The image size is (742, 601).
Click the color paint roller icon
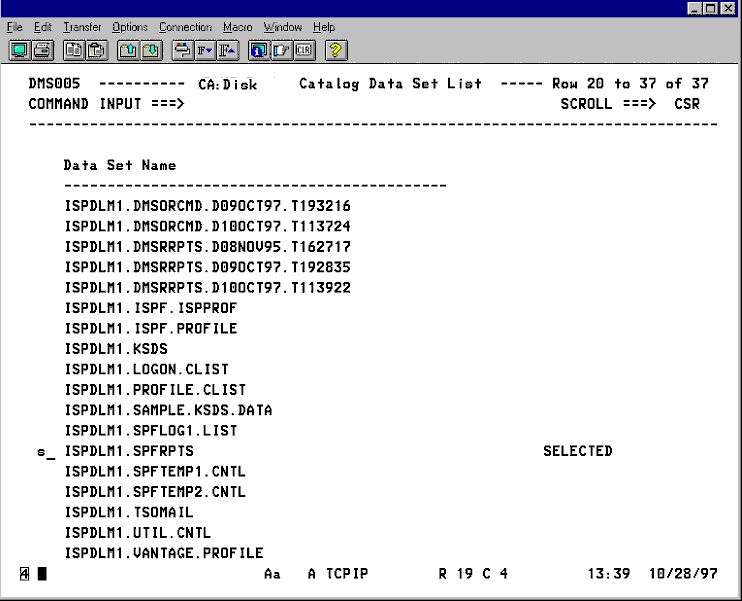[182, 50]
